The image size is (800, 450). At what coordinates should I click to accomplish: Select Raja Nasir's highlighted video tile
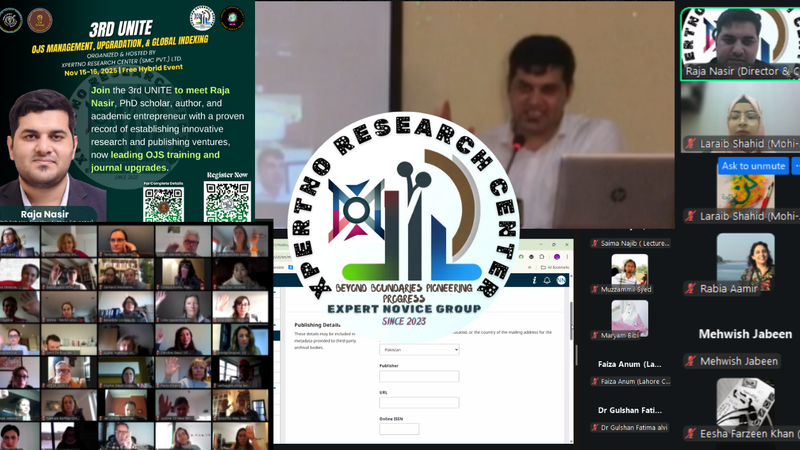coord(740,40)
